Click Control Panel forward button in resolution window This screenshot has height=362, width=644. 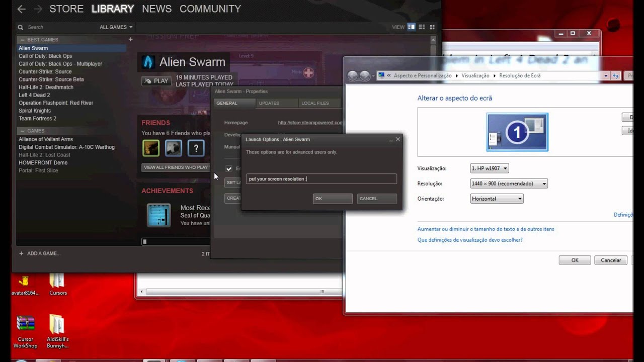(x=365, y=75)
